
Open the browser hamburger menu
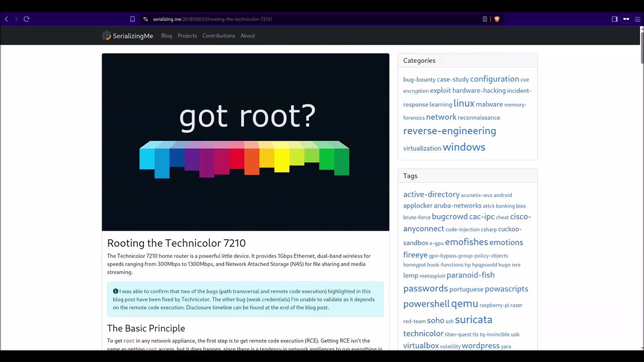(x=638, y=19)
